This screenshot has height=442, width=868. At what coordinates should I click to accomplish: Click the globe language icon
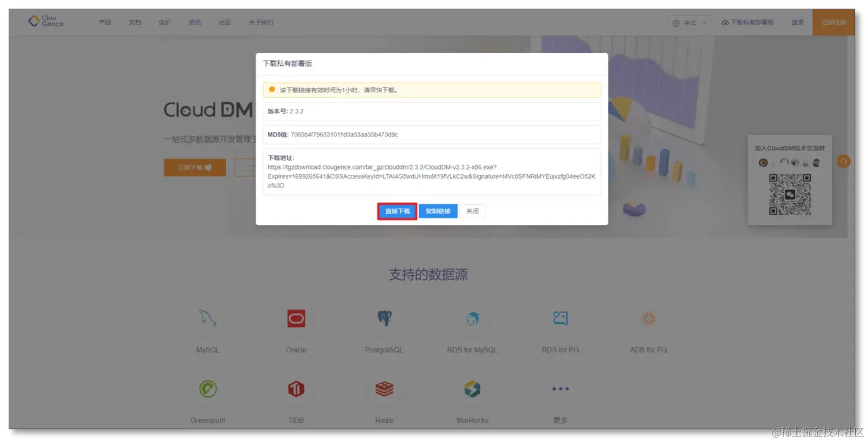[676, 23]
